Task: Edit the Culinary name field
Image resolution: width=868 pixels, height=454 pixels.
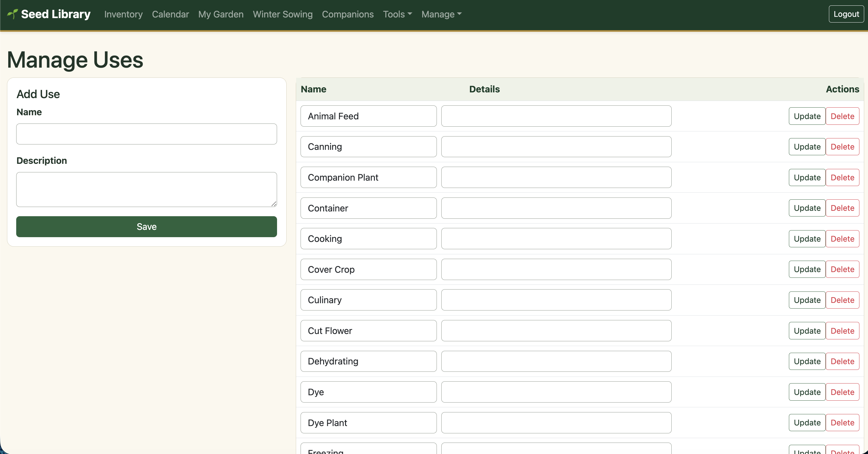Action: click(x=369, y=300)
